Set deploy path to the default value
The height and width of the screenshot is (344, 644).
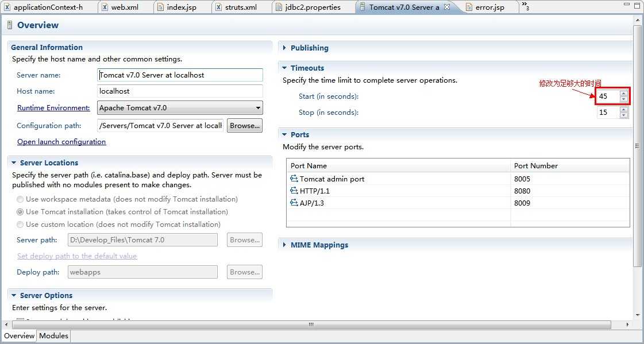[77, 256]
